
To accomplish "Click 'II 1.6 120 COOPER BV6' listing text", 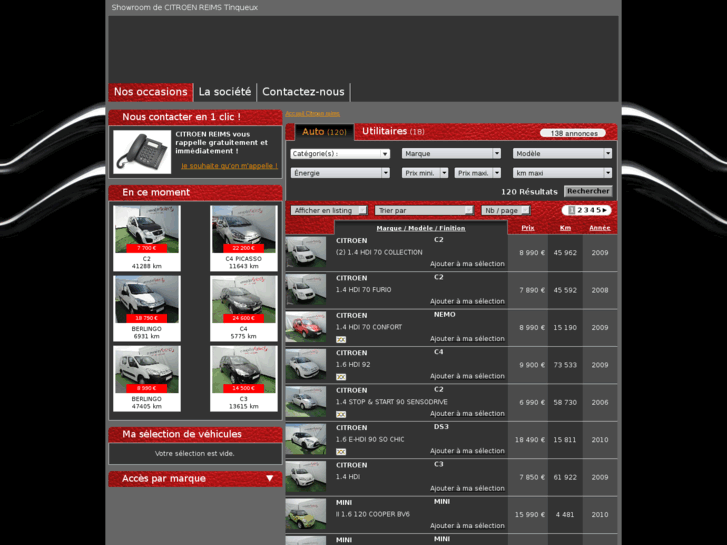I will coord(373,514).
